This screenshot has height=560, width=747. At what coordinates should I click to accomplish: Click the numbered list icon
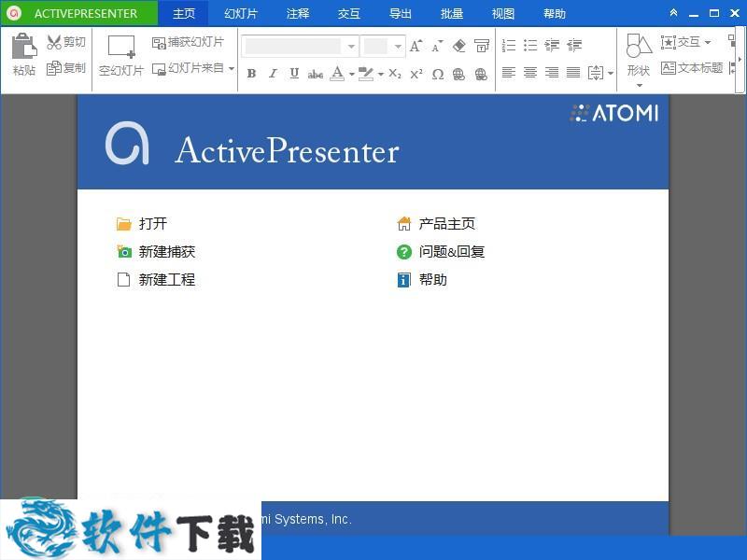pos(509,45)
